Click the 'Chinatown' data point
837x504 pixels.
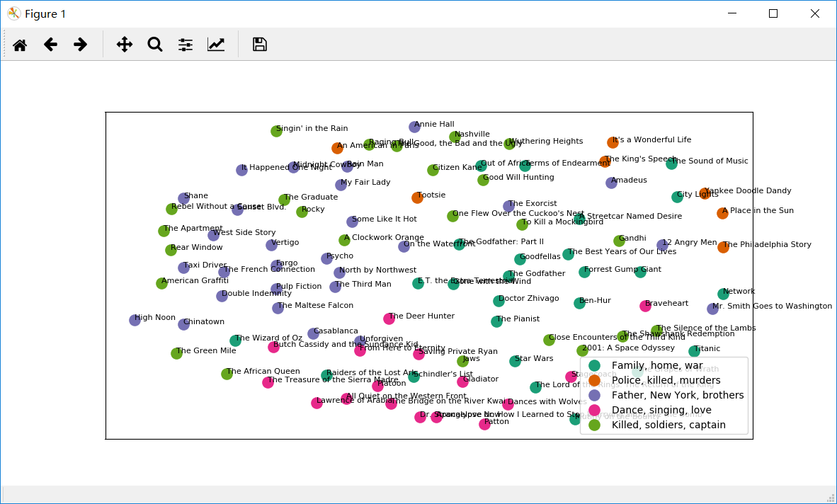[183, 324]
